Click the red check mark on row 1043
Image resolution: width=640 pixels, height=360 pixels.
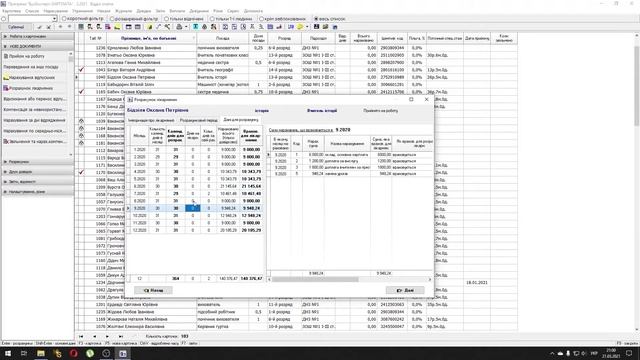point(81,70)
